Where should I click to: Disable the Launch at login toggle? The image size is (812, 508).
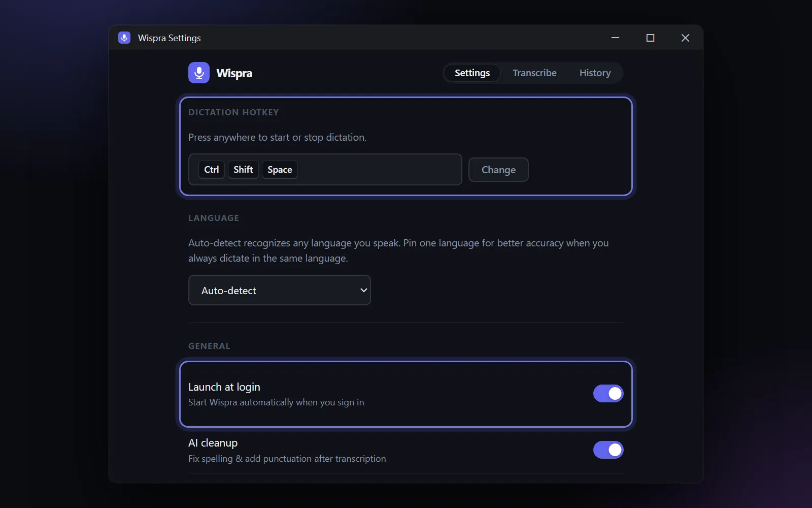point(608,393)
